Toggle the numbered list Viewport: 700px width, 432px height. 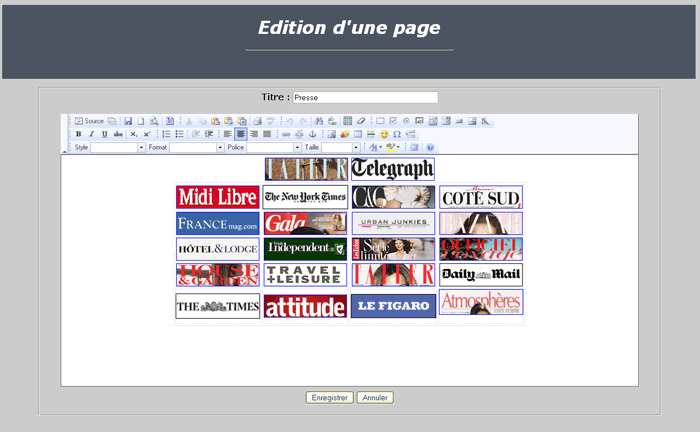pyautogui.click(x=166, y=134)
